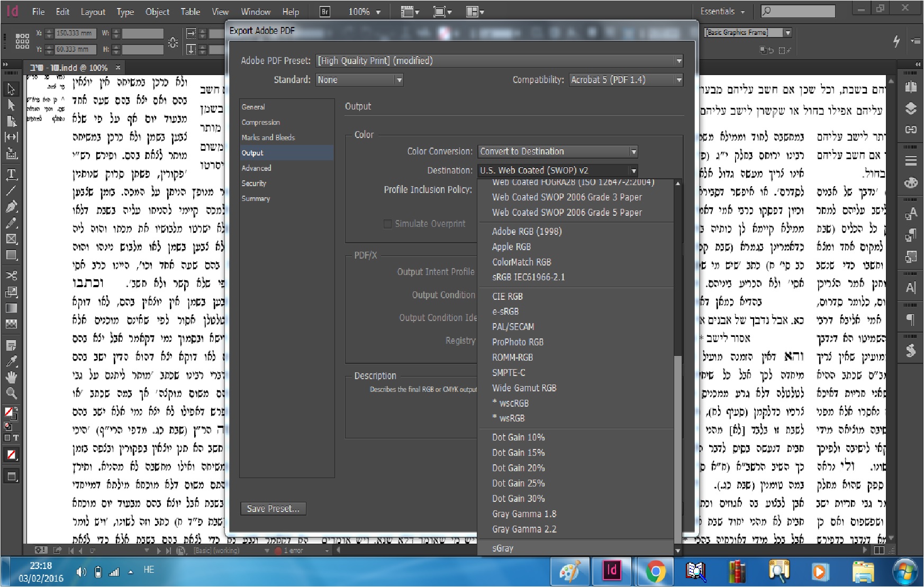Image resolution: width=924 pixels, height=587 pixels.
Task: Activate the Hand tool
Action: pos(11,377)
